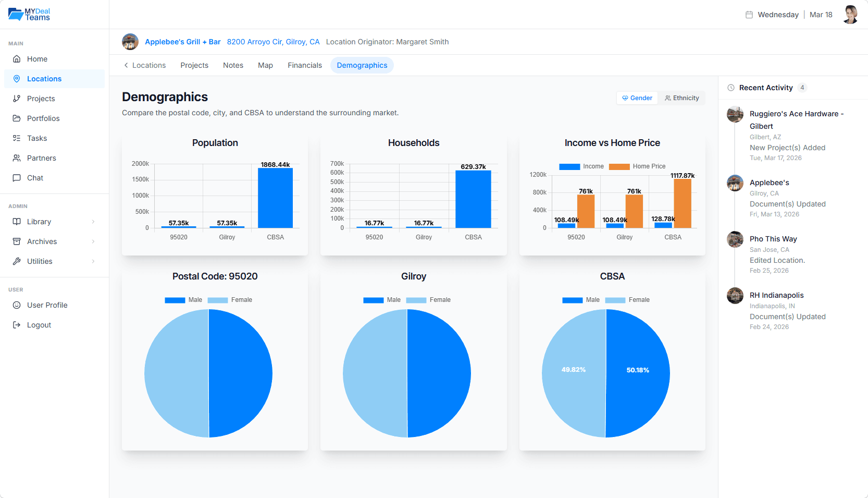868x498 pixels.
Task: Click the Male legend swatch in CBSA chart
Action: 573,300
